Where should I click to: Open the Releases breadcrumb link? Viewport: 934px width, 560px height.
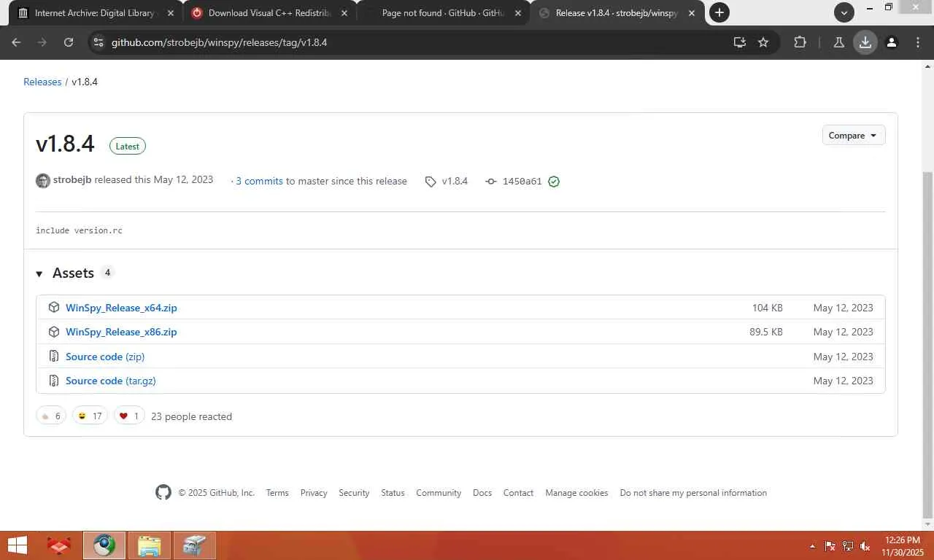(x=42, y=82)
